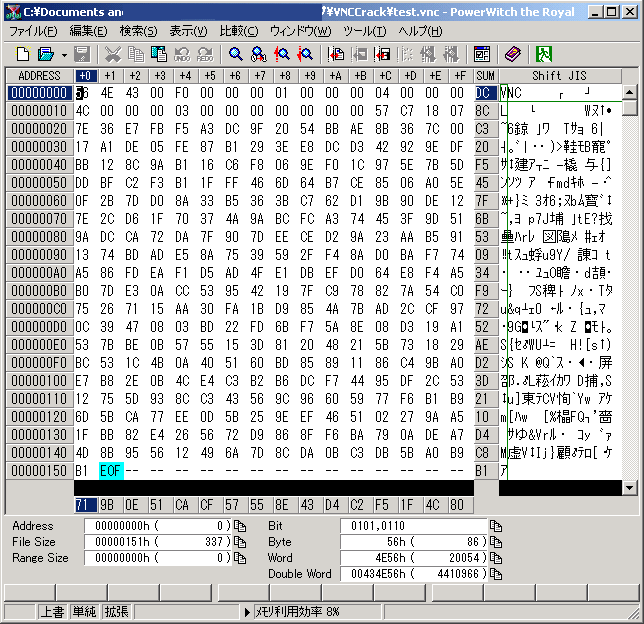Click the scrollbar down arrow
This screenshot has width=644, height=624.
pyautogui.click(x=630, y=488)
